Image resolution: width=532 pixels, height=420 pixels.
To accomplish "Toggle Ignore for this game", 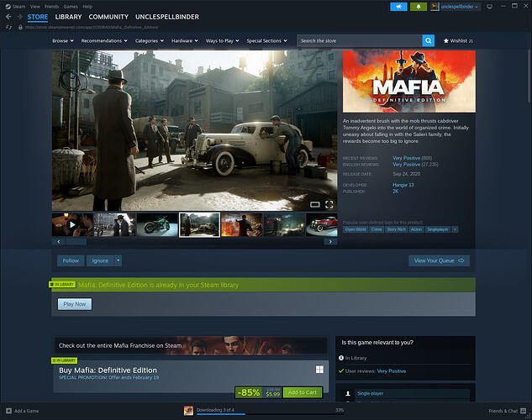I will (98, 260).
